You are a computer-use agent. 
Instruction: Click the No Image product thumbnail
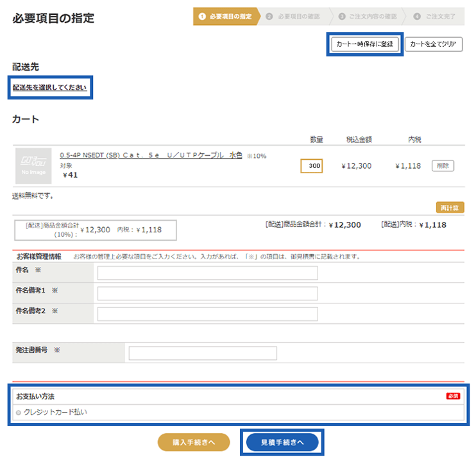(33, 166)
